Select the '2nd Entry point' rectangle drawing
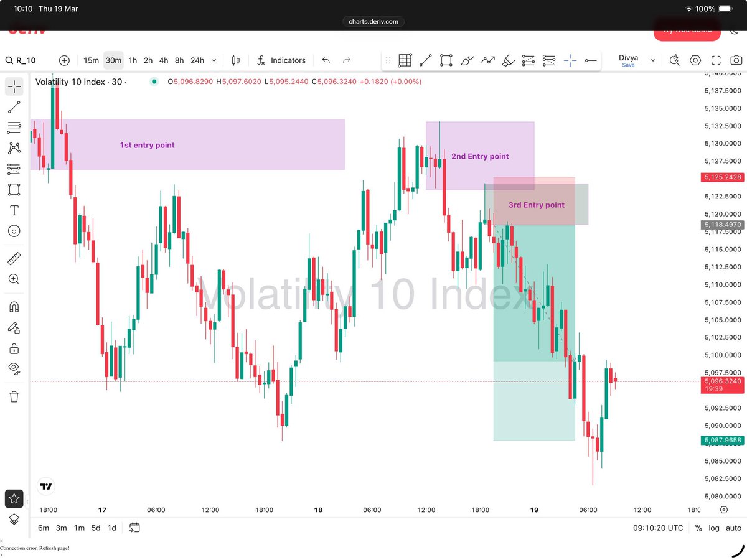Screen dimensions: 747x560 point(480,156)
